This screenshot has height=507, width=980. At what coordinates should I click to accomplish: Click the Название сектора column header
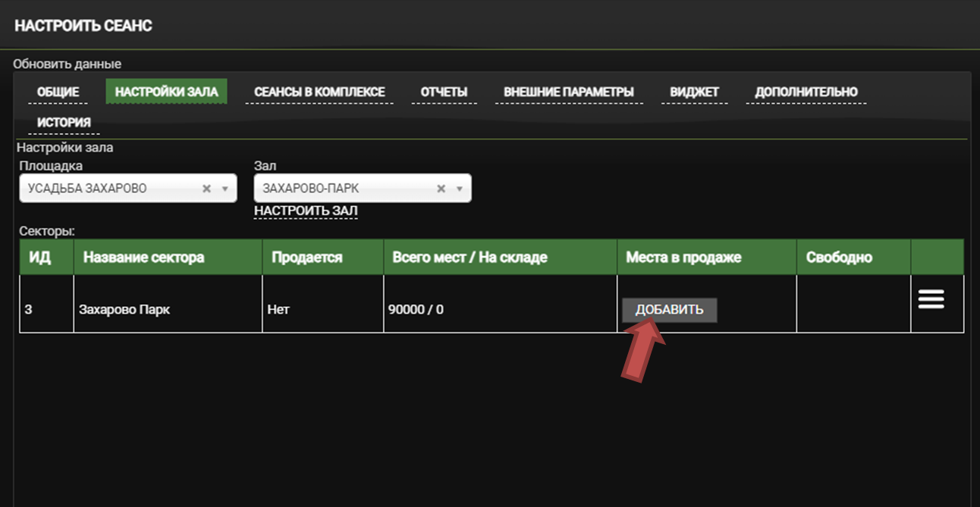tap(143, 258)
